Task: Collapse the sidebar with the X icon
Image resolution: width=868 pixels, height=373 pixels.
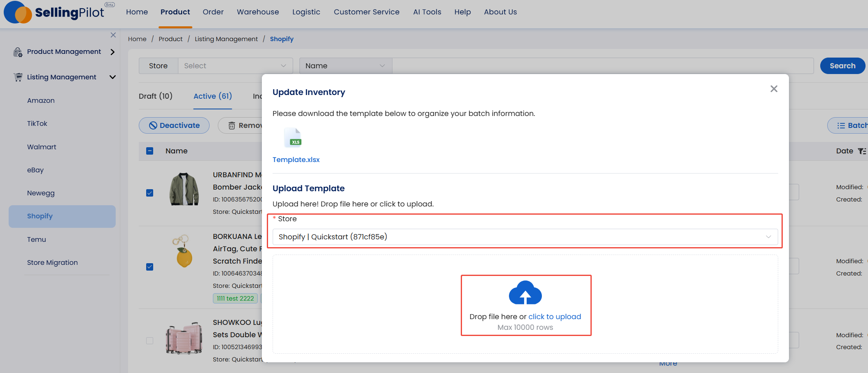Action: 113,35
